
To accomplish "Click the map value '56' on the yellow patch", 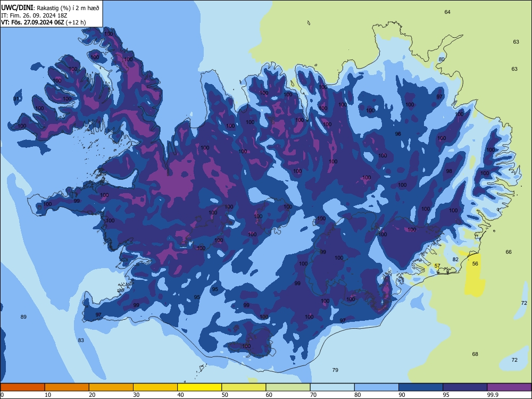I will (x=475, y=264).
